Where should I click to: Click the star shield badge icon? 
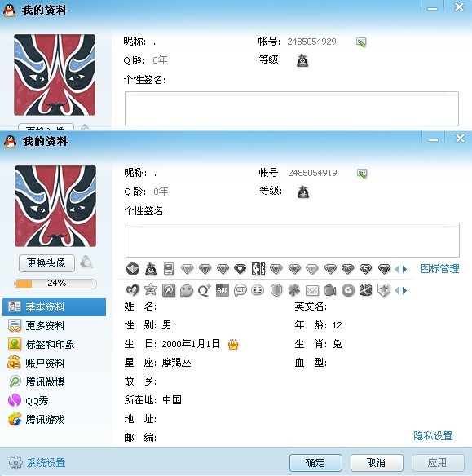coord(384,290)
